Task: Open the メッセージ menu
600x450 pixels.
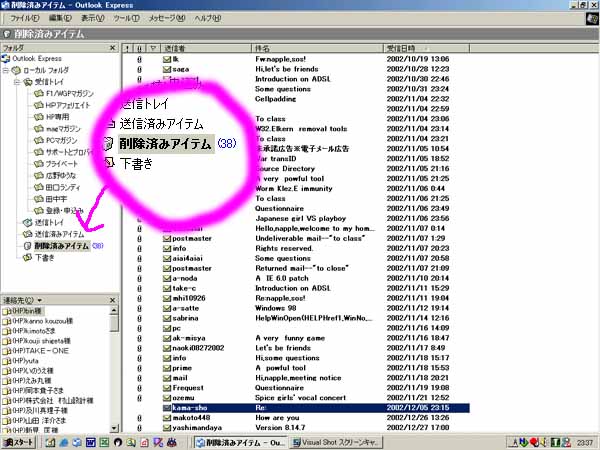Action: (x=167, y=18)
